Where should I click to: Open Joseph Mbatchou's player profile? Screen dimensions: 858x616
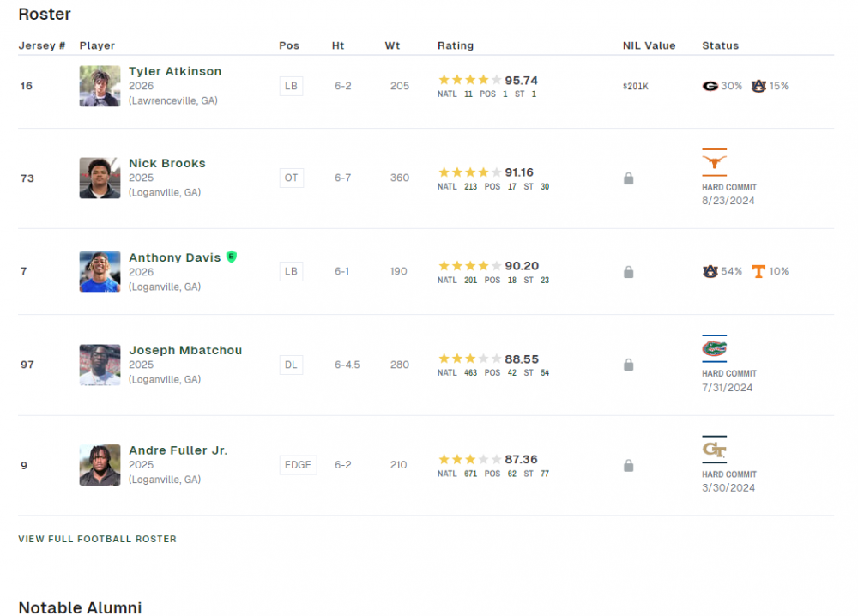click(x=185, y=350)
